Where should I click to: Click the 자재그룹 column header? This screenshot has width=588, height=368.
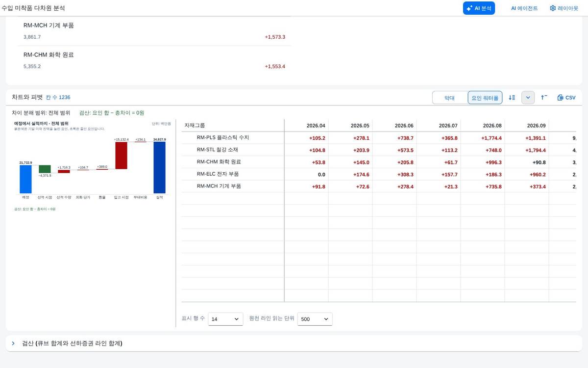coord(233,126)
